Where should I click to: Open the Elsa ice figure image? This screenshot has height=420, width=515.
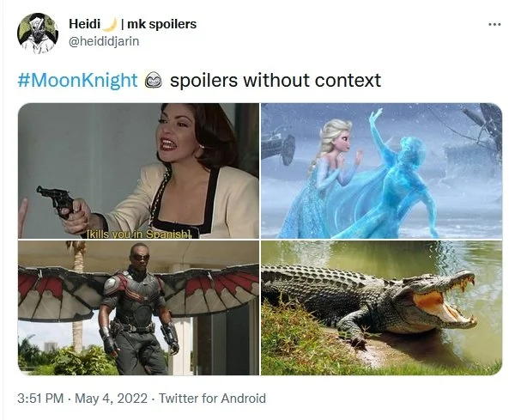pyautogui.click(x=382, y=171)
